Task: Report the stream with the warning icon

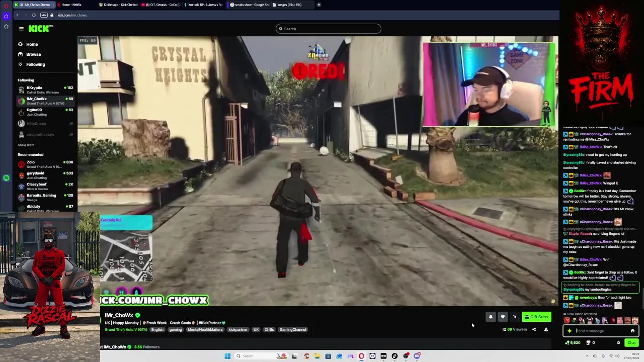Action: (x=546, y=329)
